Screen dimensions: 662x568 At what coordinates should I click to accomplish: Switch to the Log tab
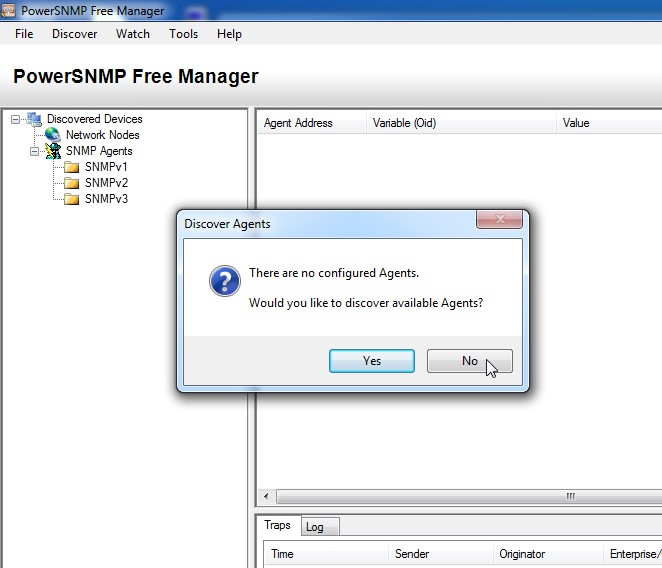320,527
